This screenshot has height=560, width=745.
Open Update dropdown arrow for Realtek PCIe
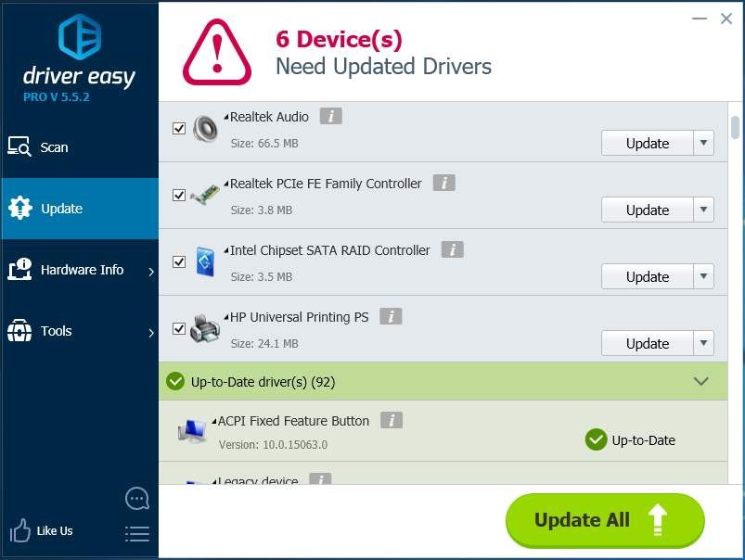[x=703, y=210]
